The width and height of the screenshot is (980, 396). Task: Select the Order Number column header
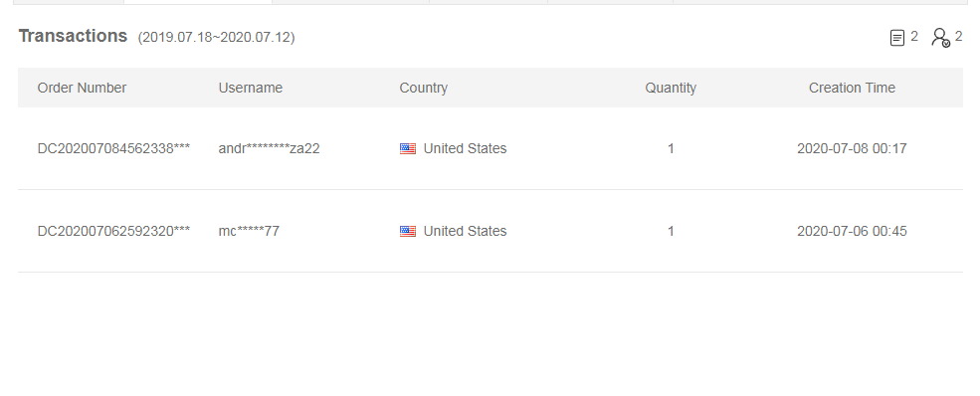pos(82,89)
